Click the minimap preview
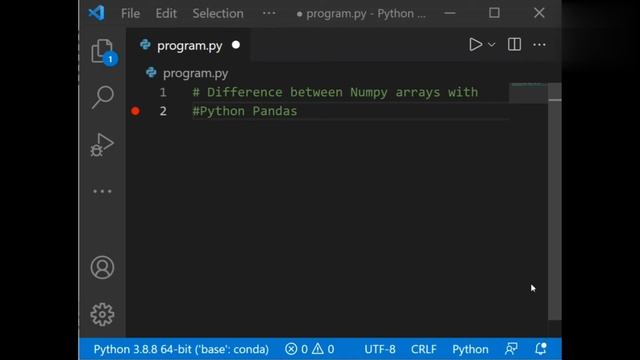The height and width of the screenshot is (360, 640). [528, 93]
